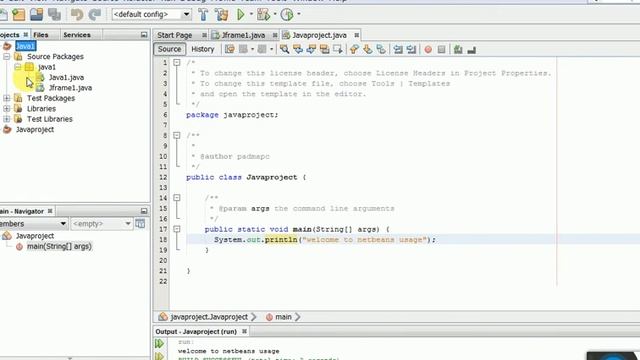Select Java1.java in the tree
This screenshot has height=360, width=640.
click(66, 77)
